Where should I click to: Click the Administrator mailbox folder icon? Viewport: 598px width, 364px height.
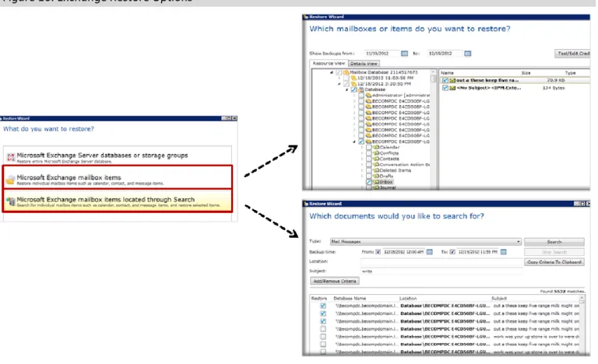pyautogui.click(x=368, y=96)
